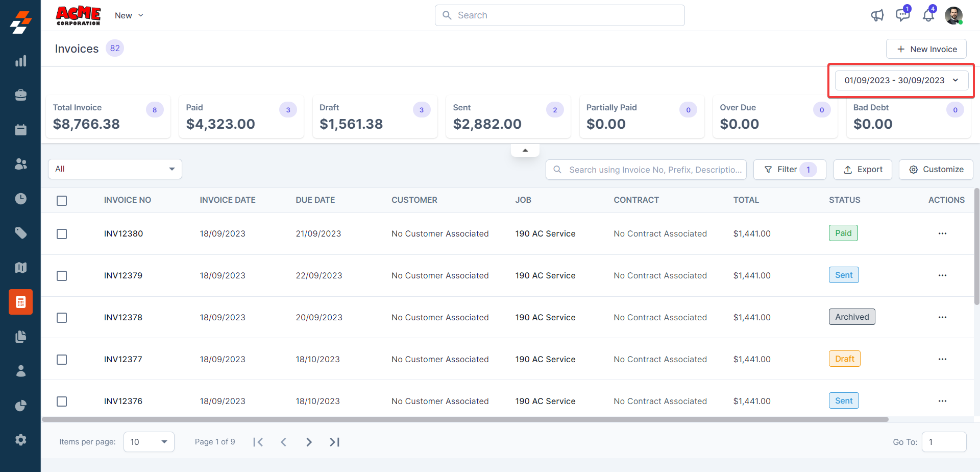Toggle the select-all checkbox in table header

[62, 201]
